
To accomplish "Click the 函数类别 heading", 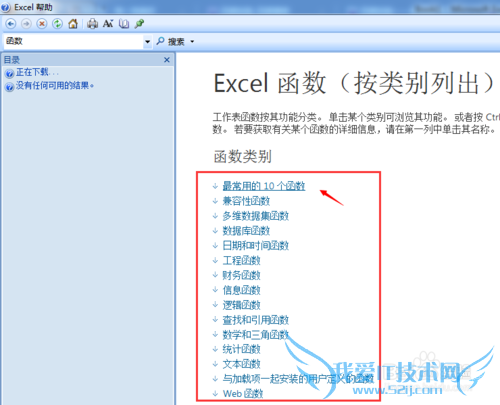I will pos(243,156).
